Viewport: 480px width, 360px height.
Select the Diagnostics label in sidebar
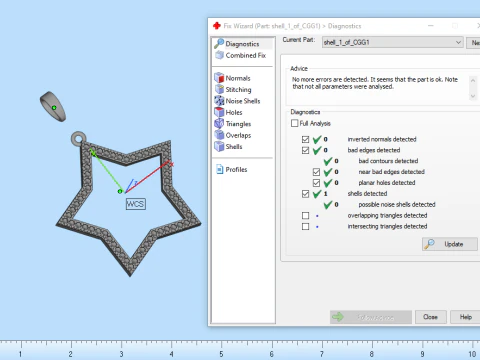coord(242,44)
